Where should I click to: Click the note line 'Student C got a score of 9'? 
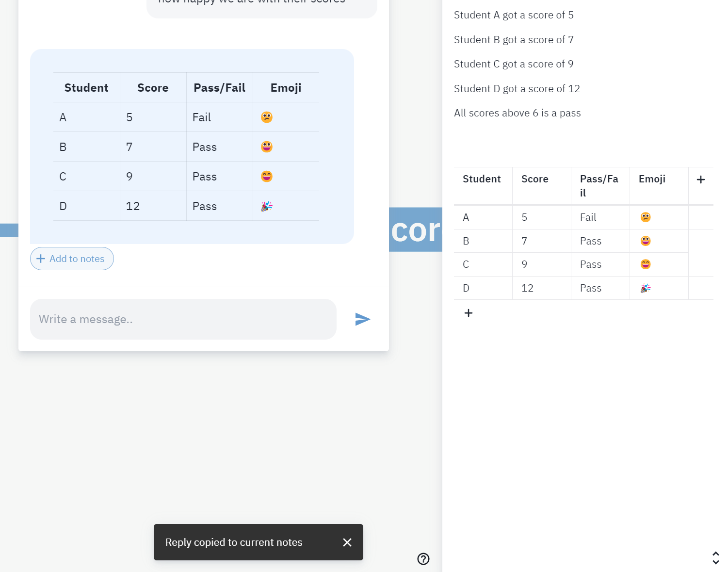(514, 64)
